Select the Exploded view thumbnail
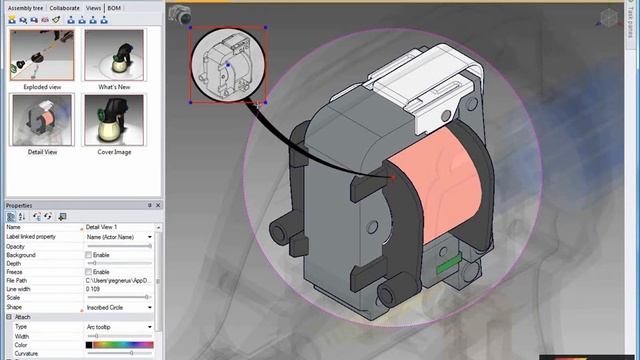Image resolution: width=640 pixels, height=360 pixels. [42, 55]
